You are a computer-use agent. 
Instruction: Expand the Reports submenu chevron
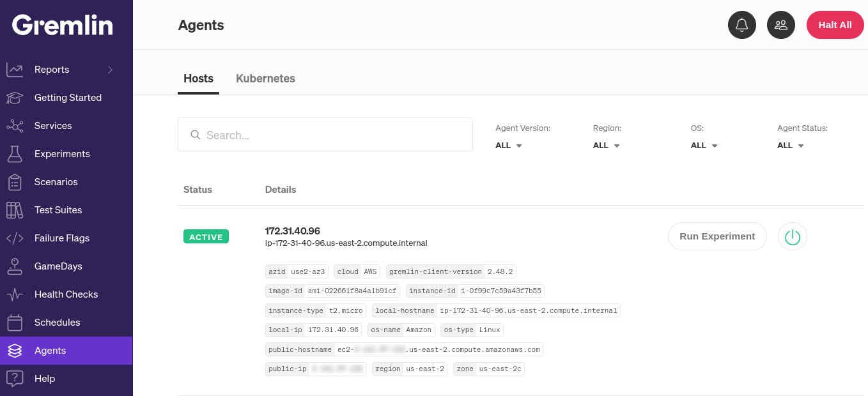tap(110, 70)
